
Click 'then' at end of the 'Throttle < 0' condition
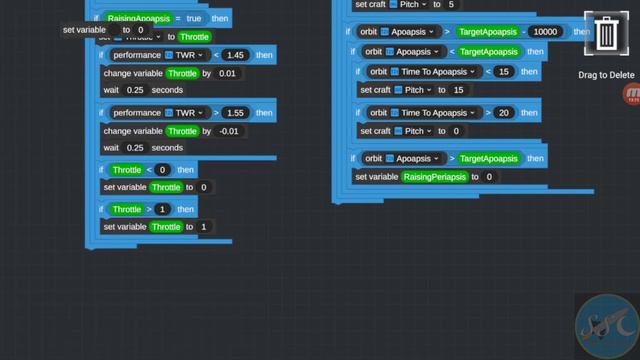185,170
